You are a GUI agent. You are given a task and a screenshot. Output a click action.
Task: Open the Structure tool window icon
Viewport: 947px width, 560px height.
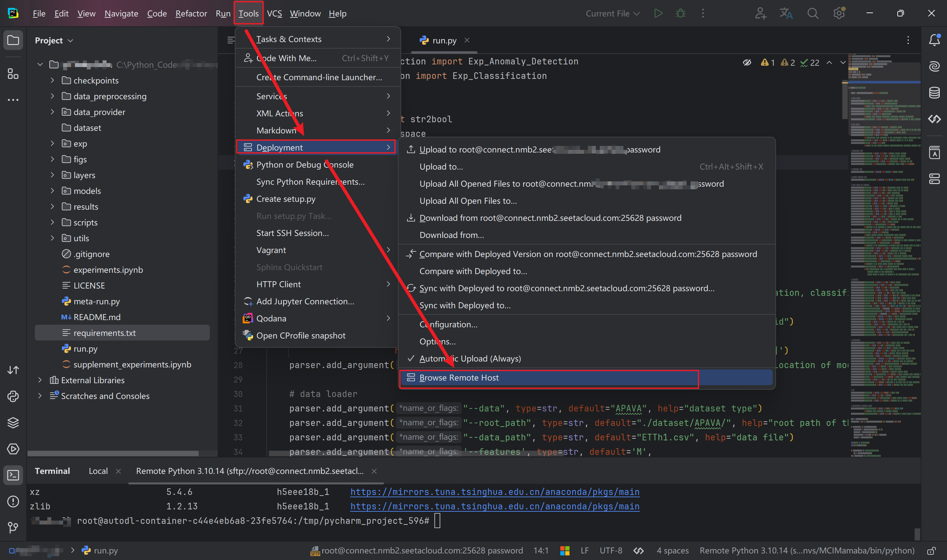coord(13,74)
